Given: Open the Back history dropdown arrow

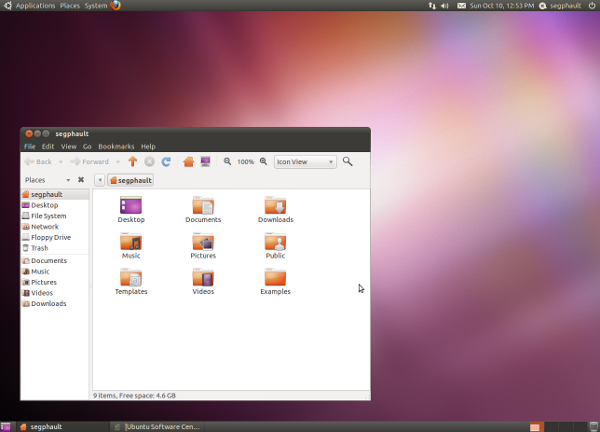Looking at the screenshot, I should [60, 162].
